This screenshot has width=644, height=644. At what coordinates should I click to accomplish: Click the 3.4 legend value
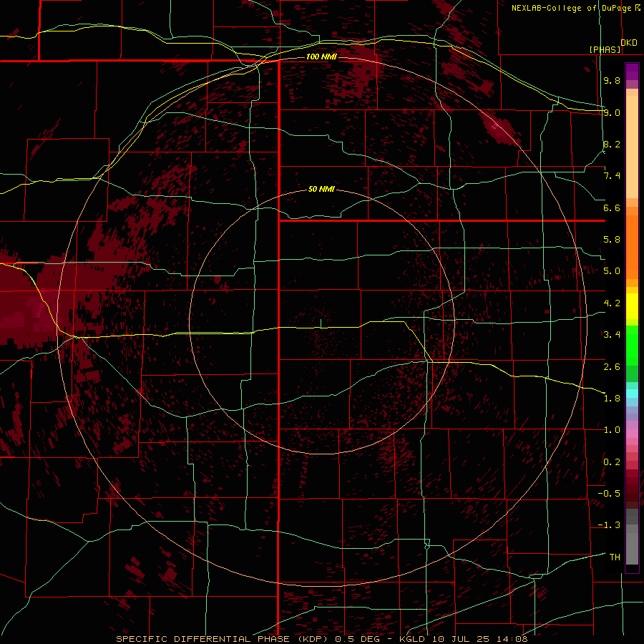tap(612, 335)
